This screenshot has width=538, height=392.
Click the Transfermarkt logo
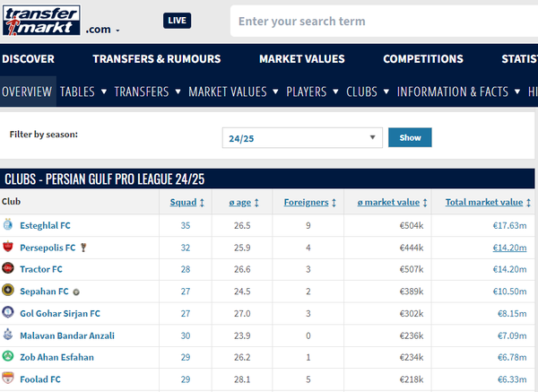40,20
